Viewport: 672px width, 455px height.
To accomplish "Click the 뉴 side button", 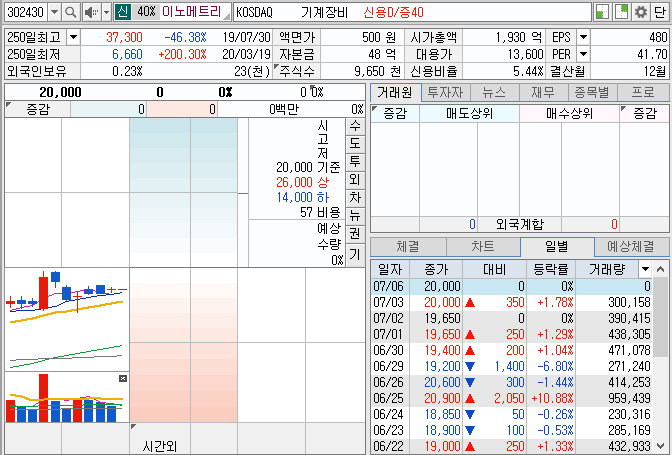I will click(x=355, y=216).
